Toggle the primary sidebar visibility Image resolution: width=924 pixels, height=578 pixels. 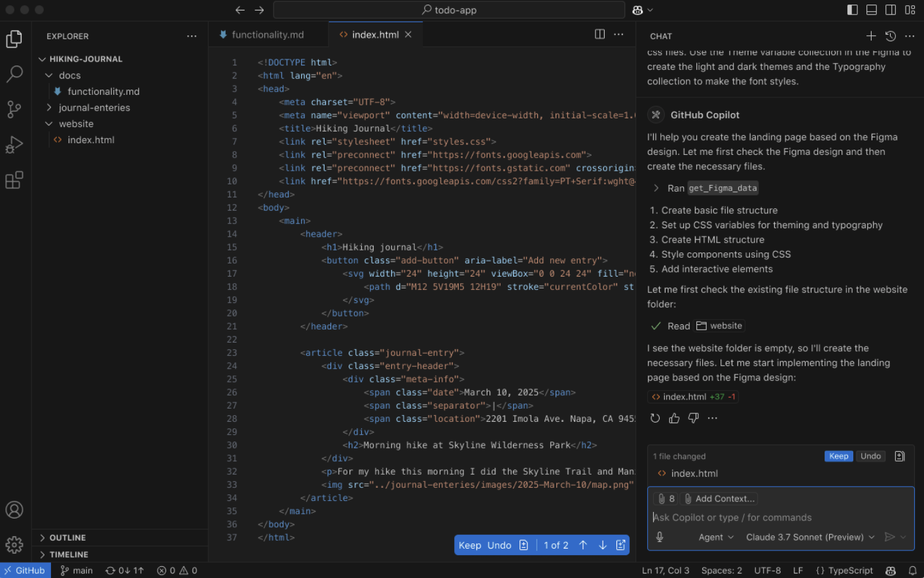coord(851,9)
